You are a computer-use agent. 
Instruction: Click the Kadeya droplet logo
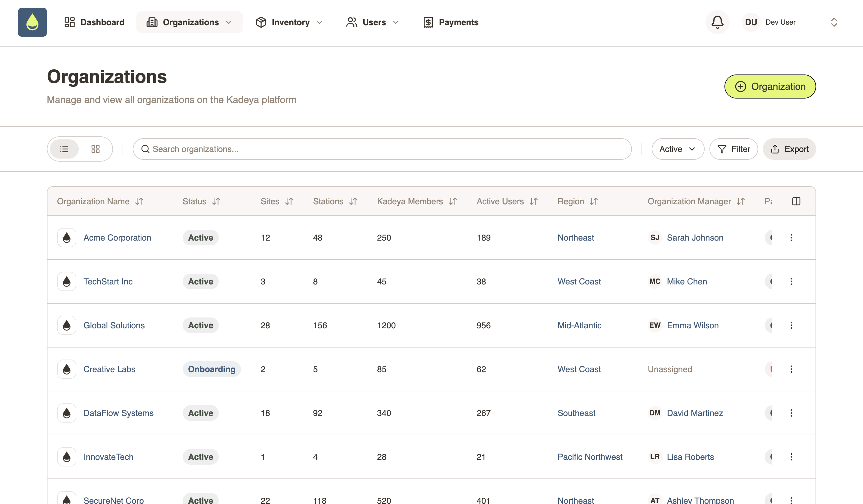32,22
